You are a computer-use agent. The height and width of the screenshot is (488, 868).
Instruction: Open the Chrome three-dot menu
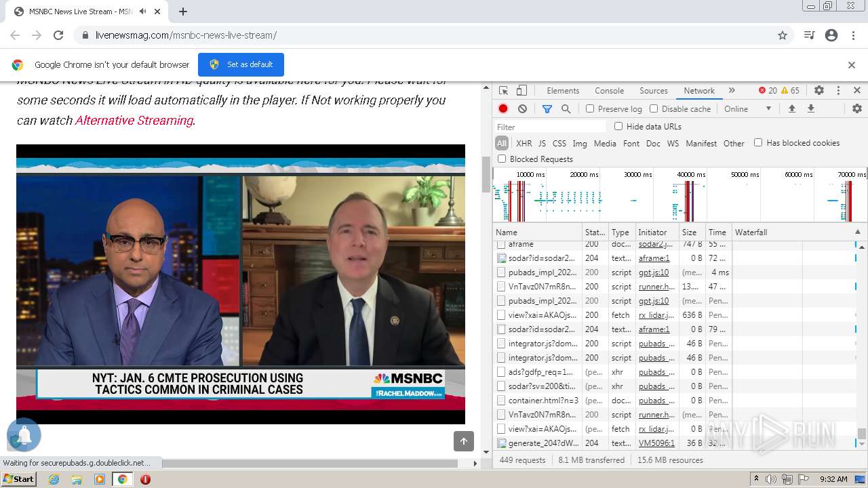pyautogui.click(x=853, y=35)
